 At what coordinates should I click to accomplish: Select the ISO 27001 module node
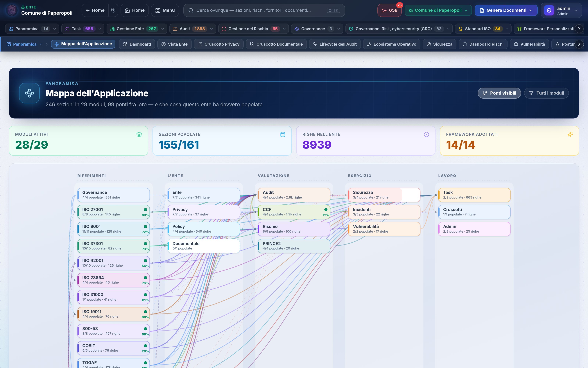click(x=114, y=212)
